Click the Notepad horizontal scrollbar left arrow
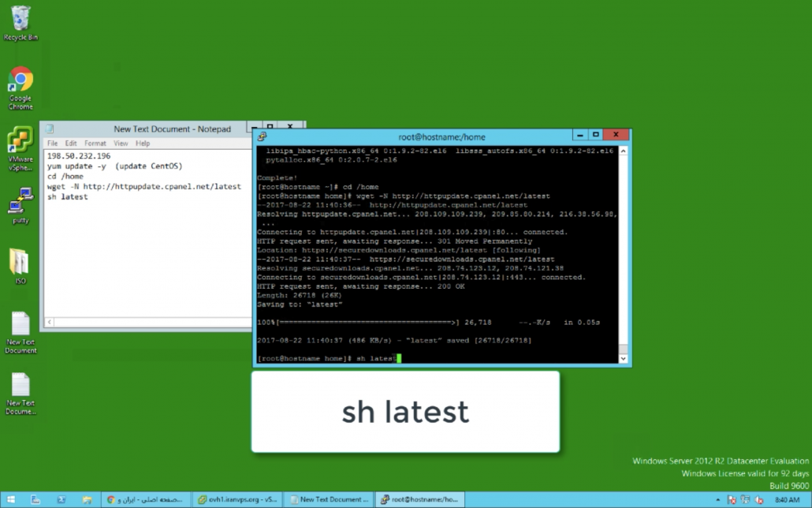 point(49,323)
